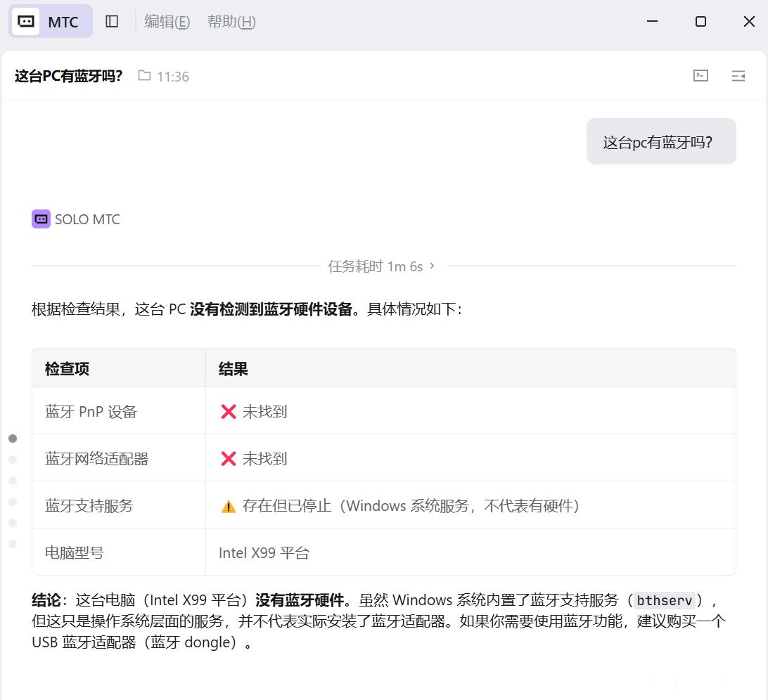Toggle the right outline list icon
The width and height of the screenshot is (768, 700).
(738, 75)
